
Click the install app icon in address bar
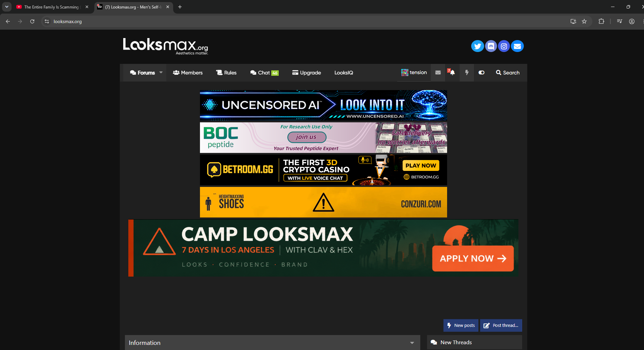tap(573, 21)
